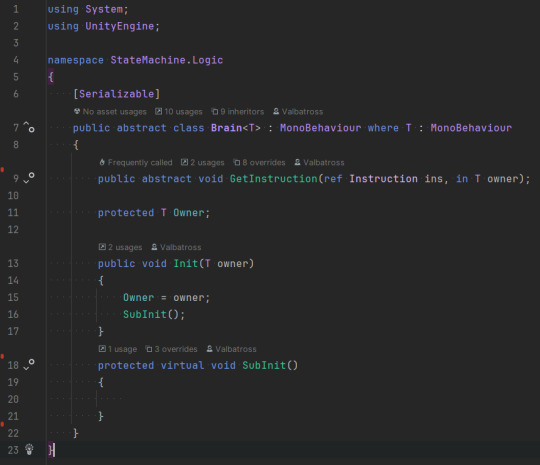The height and width of the screenshot is (465, 540).
Task: Click the 'Owner' field declaration on line 11
Action: tap(189, 213)
